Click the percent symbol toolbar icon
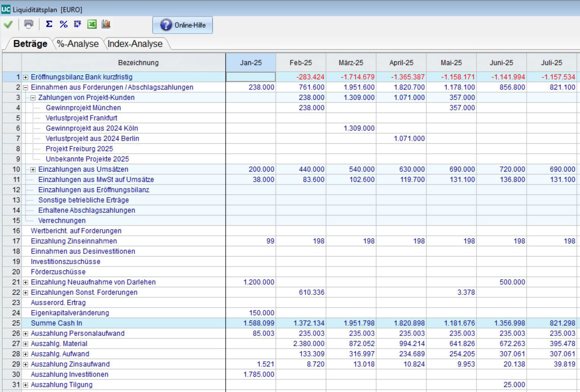 pos(63,24)
